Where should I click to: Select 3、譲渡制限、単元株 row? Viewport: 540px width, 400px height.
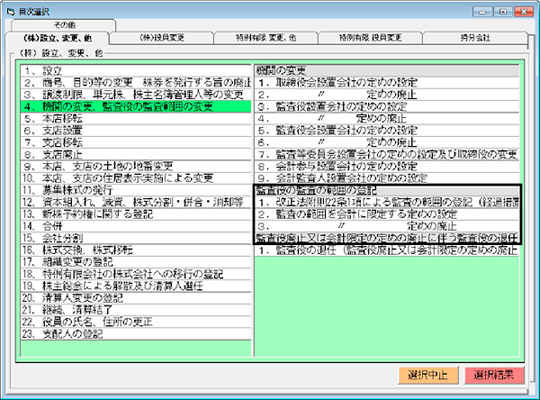[x=136, y=94]
